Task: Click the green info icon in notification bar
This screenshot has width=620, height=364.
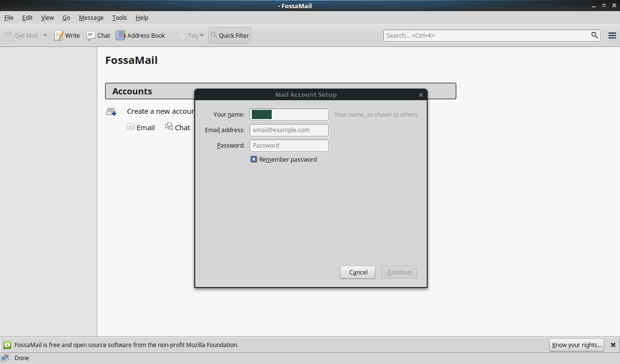Action: click(x=7, y=345)
